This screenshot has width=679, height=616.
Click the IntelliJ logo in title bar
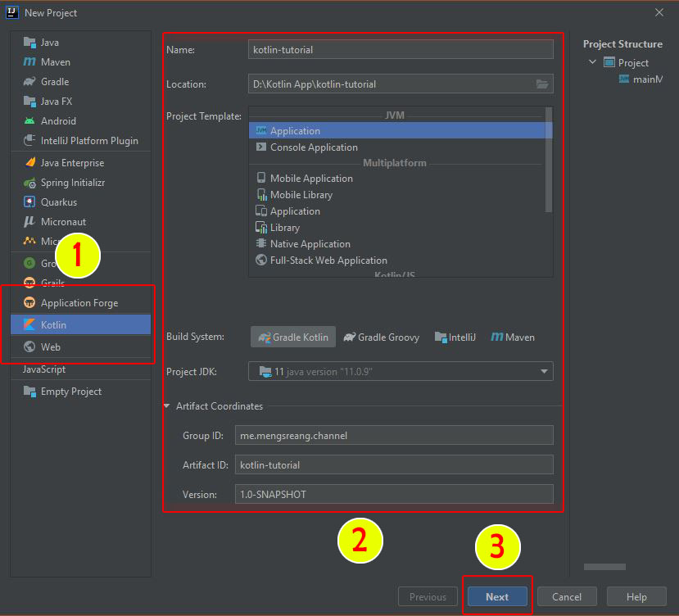tap(12, 12)
